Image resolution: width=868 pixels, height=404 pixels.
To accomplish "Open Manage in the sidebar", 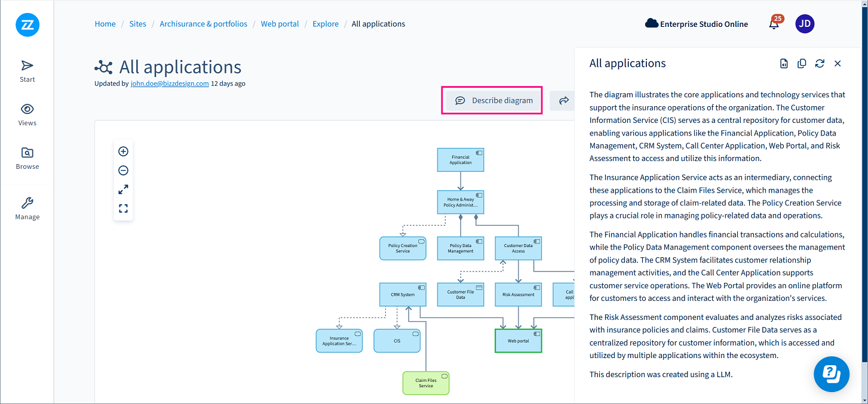I will click(x=27, y=209).
